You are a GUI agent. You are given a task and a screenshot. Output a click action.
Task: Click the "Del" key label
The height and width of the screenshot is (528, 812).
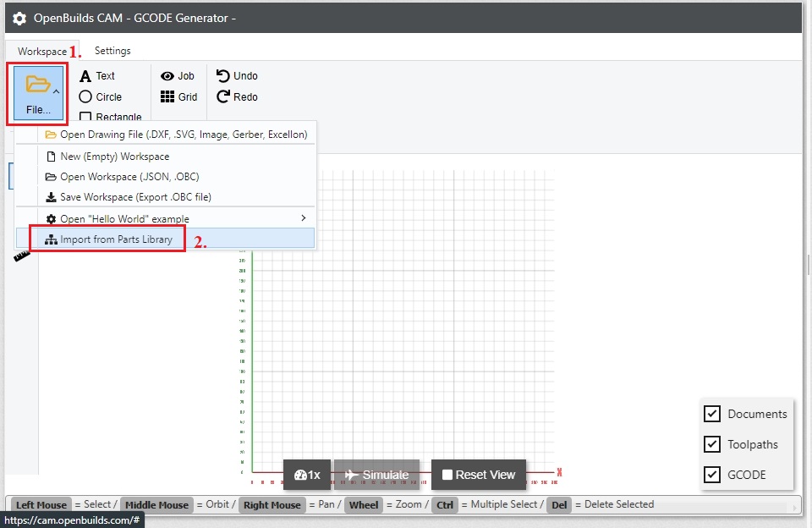point(559,504)
